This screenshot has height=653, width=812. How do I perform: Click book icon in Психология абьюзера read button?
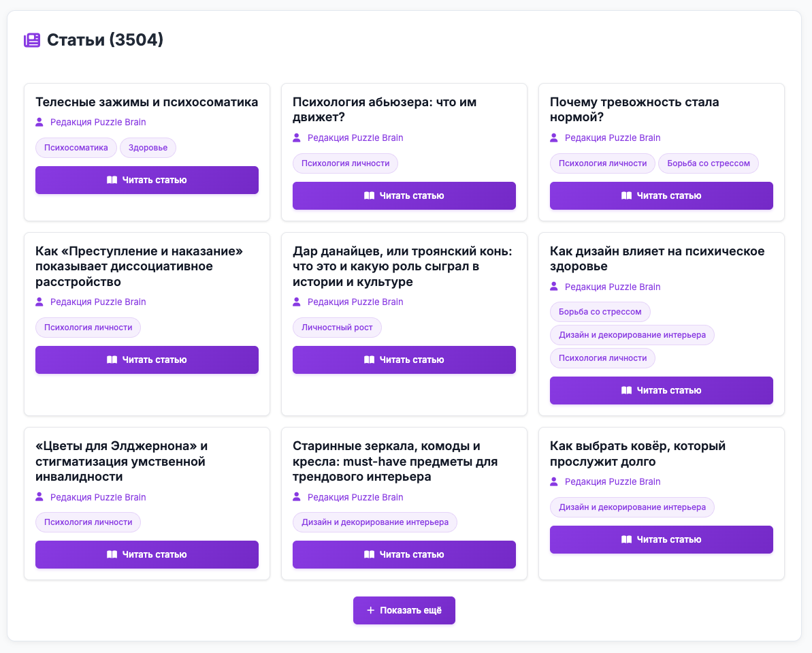(369, 195)
